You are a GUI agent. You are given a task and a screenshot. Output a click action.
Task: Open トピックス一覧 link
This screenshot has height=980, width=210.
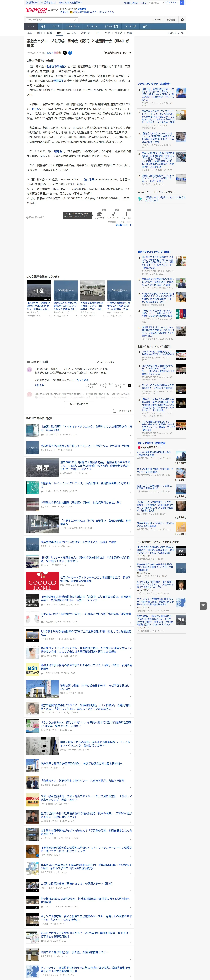tap(175, 33)
